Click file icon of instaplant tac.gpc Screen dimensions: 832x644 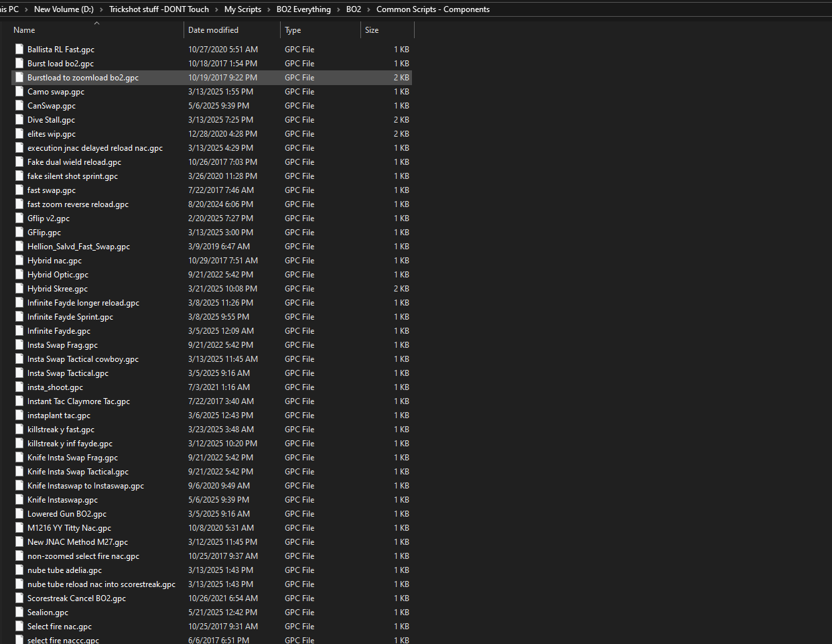19,415
